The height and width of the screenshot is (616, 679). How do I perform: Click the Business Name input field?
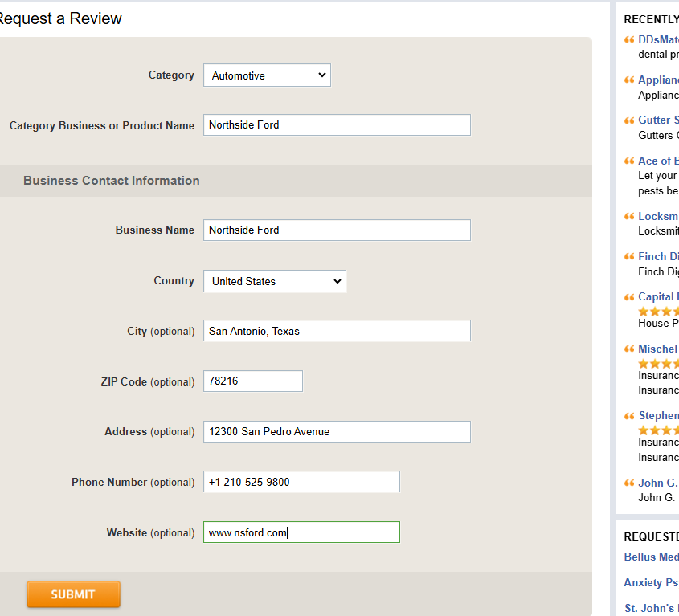[337, 230]
